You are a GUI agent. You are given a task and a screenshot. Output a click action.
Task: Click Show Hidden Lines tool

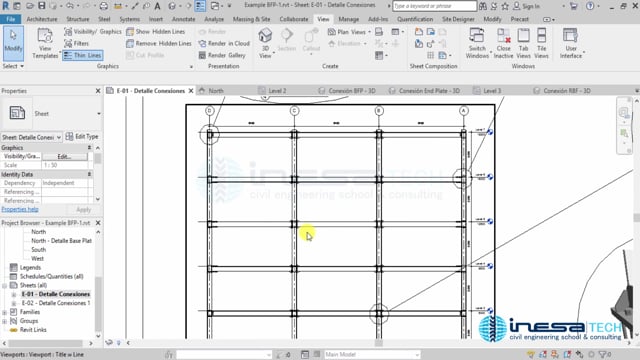point(156,32)
